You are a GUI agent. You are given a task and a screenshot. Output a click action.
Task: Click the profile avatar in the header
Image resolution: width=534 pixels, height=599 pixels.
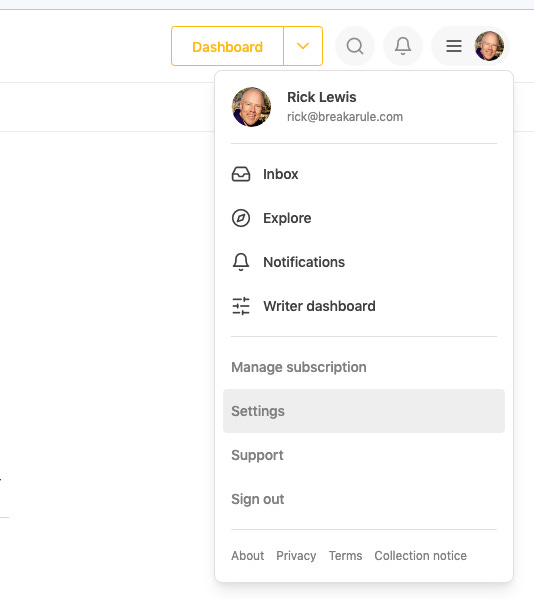coord(489,46)
